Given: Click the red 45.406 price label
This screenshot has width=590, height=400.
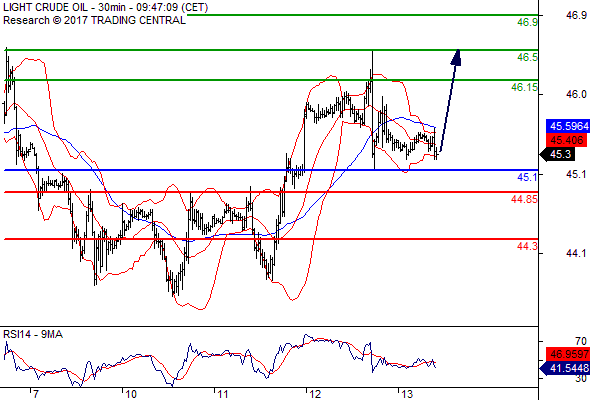Looking at the screenshot, I should pyautogui.click(x=566, y=140).
